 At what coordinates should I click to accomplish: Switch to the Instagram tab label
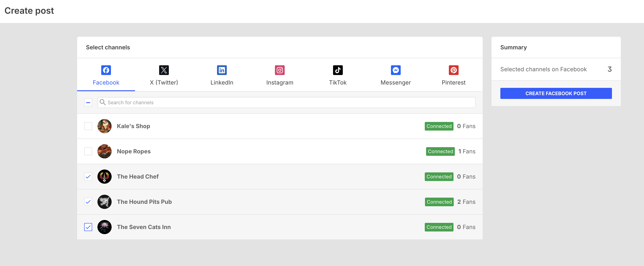coord(280,83)
